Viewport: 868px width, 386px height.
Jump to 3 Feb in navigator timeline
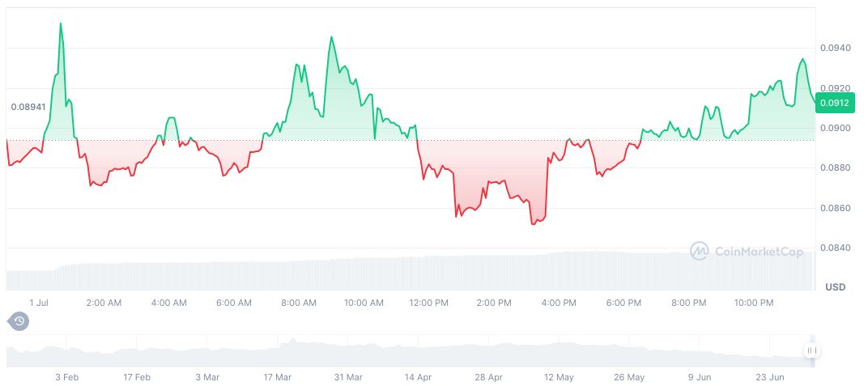[x=66, y=377]
